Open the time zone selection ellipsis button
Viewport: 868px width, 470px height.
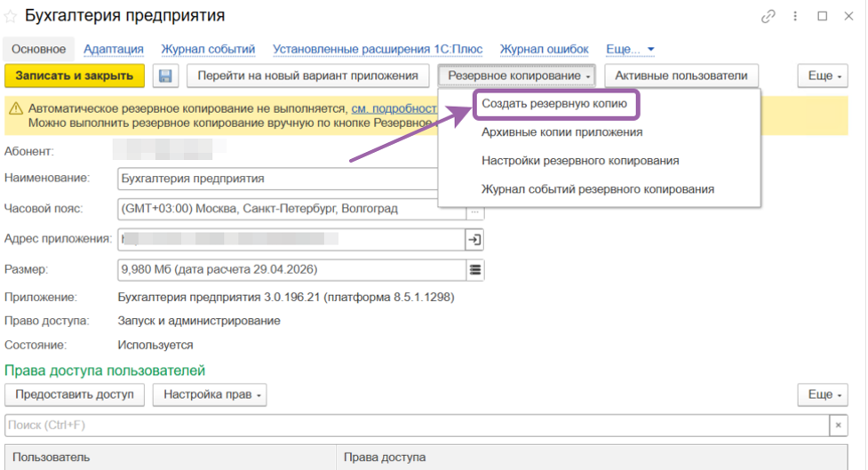point(475,212)
